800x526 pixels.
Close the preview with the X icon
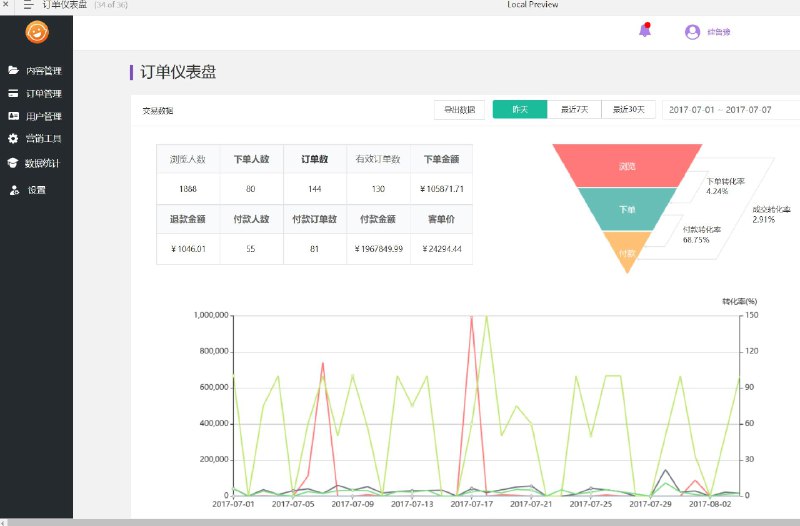pos(6,4)
